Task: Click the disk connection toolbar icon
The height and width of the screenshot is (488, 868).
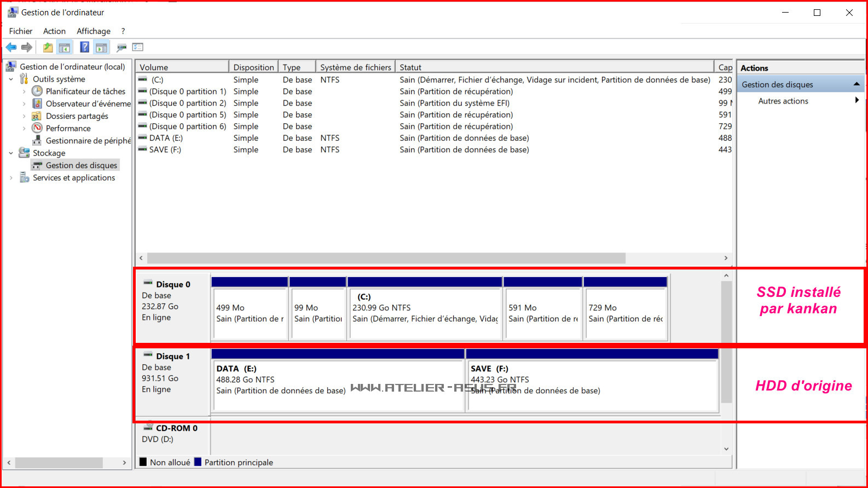Action: coord(121,48)
